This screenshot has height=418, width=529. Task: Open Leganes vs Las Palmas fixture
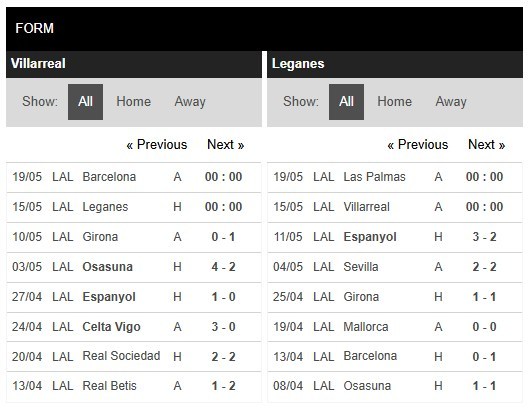pos(395,177)
